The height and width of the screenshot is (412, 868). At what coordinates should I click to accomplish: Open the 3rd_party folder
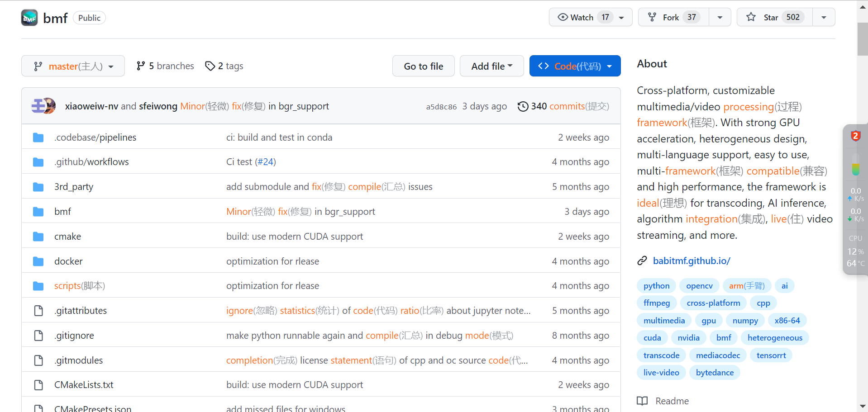[74, 187]
